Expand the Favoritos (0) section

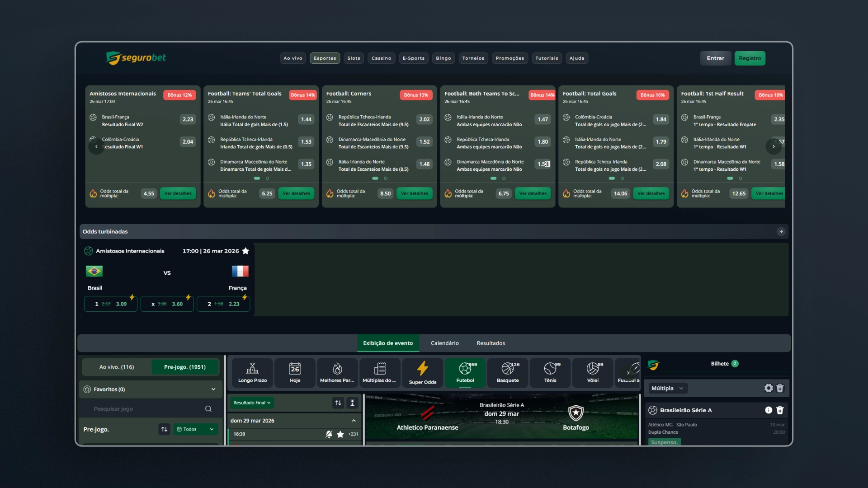[x=150, y=389]
